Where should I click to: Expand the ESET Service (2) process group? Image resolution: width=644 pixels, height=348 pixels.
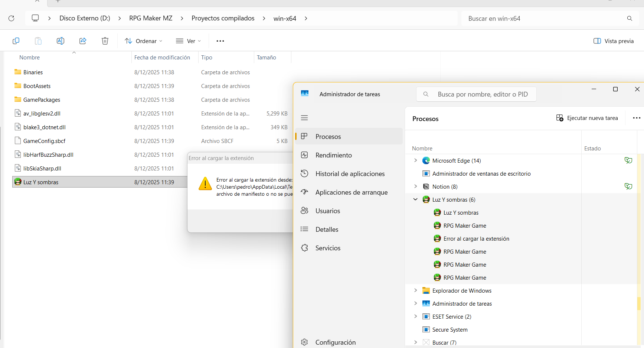[x=415, y=316]
